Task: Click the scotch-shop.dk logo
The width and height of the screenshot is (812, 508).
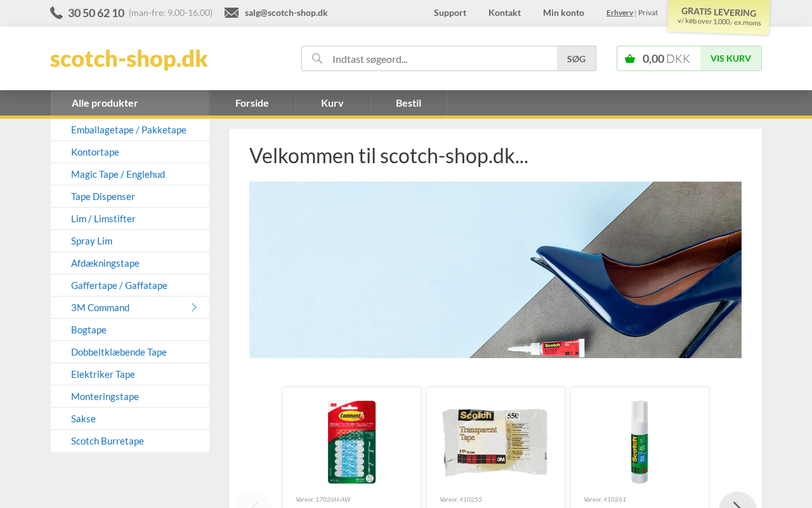Action: [x=129, y=58]
